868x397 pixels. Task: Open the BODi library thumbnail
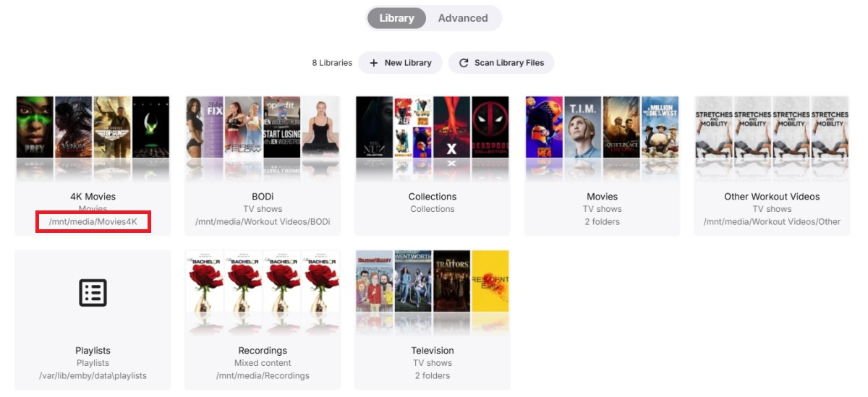pos(263,138)
